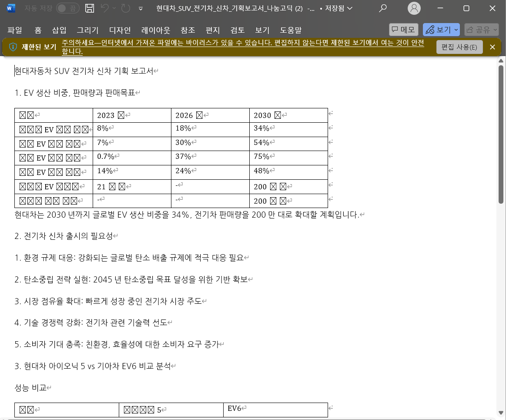Viewport: 506px width, 420px height.
Task: Click the heading '1. EV 생산 비중, 판매량과 판매목표'
Action: 75,93
